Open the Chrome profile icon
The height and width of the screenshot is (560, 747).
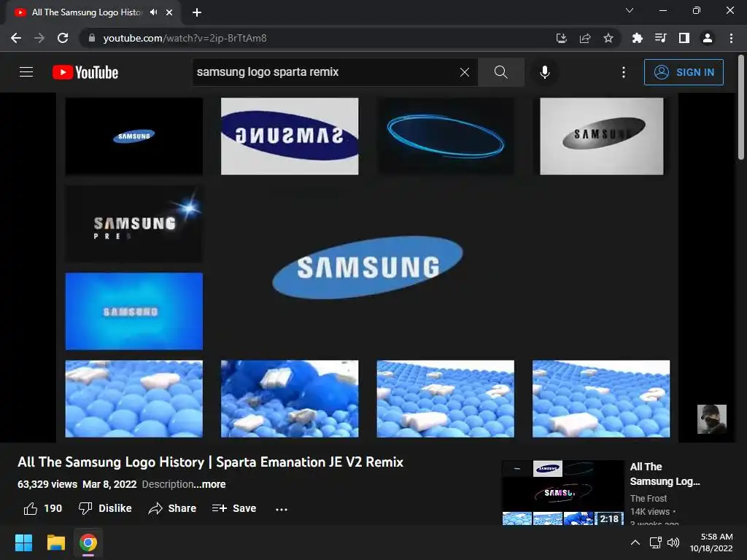(x=708, y=38)
